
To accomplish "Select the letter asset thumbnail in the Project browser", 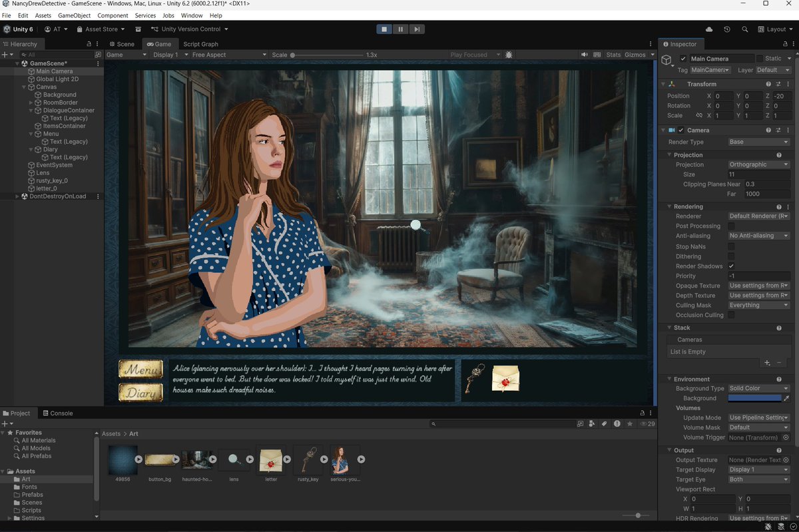I will pos(271,459).
